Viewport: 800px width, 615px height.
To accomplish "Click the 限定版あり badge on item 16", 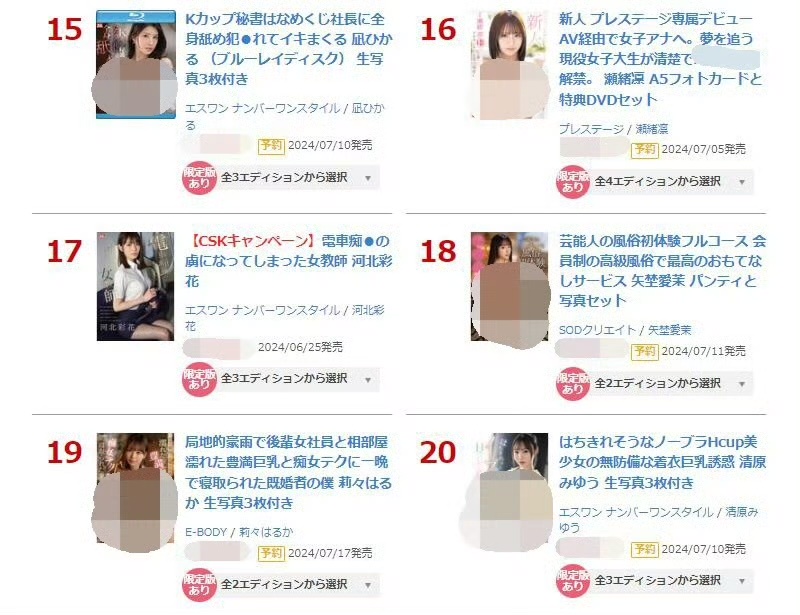I will coord(572,182).
